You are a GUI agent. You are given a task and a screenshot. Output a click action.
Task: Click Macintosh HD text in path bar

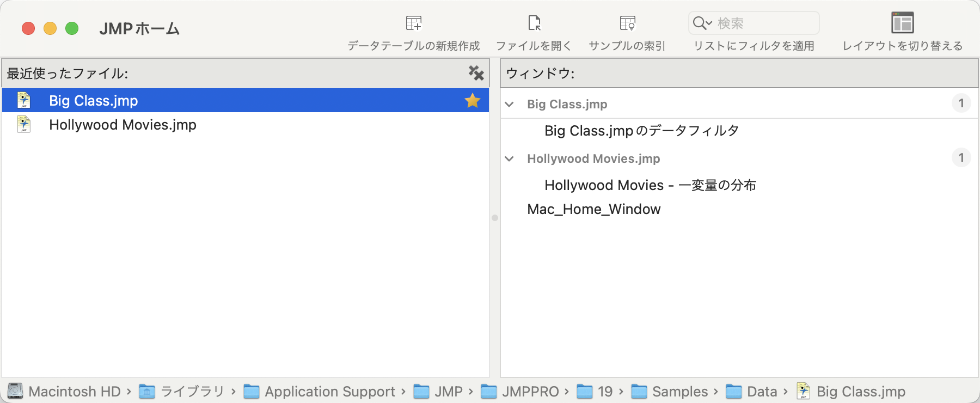pyautogui.click(x=75, y=392)
